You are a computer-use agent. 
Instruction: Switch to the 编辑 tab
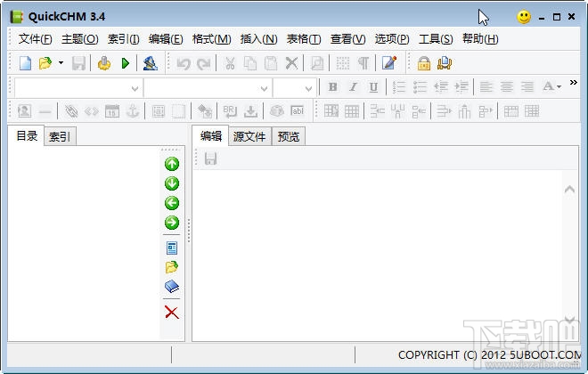click(211, 135)
